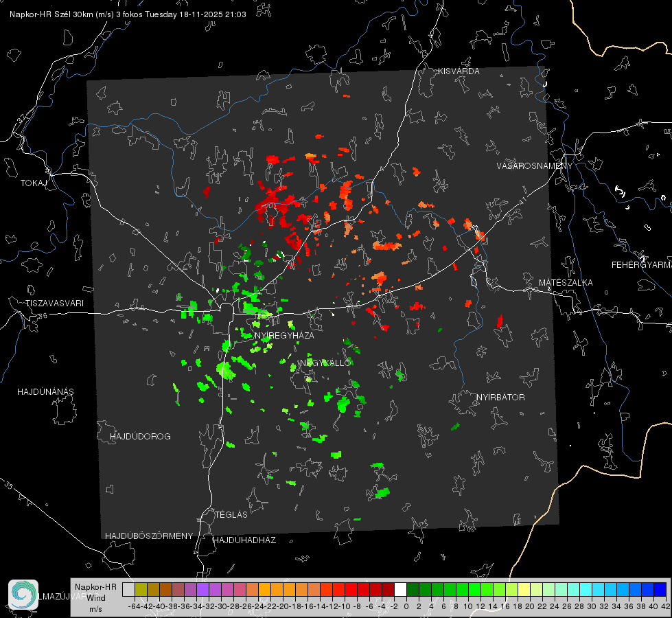Click the HAJDÚHADHÁZ town label
The image size is (672, 618).
click(x=244, y=540)
